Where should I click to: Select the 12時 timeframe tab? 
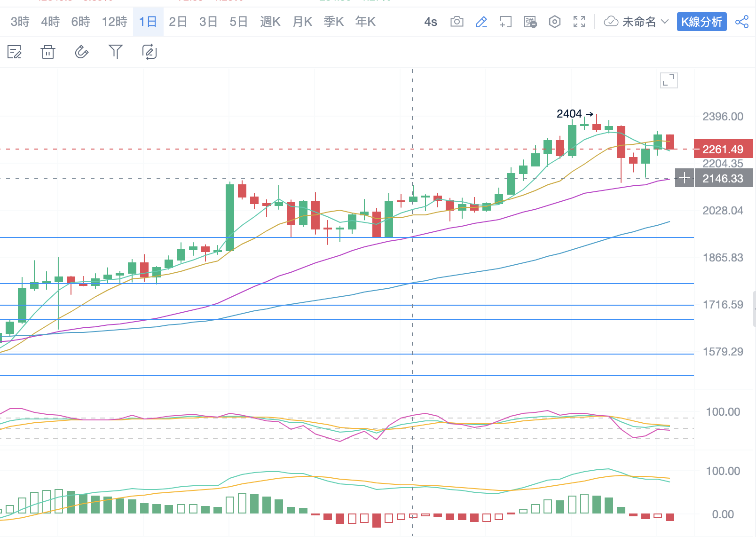tap(115, 22)
